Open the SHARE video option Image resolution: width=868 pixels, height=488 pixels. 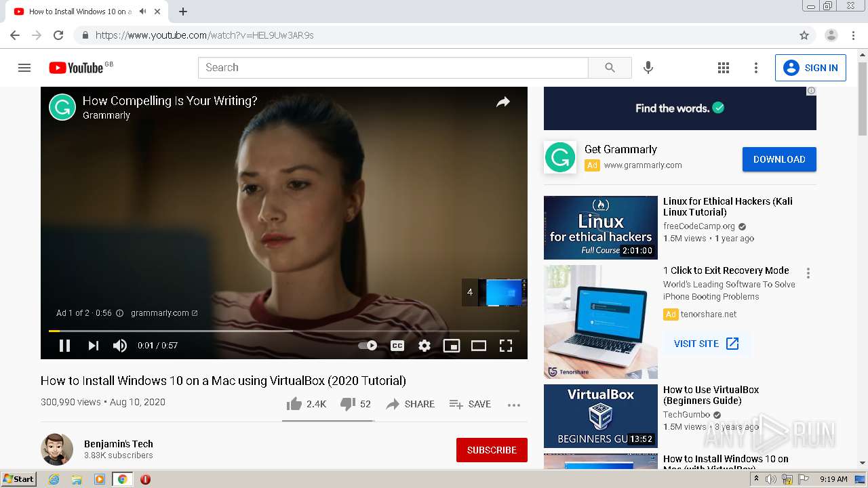pos(410,404)
